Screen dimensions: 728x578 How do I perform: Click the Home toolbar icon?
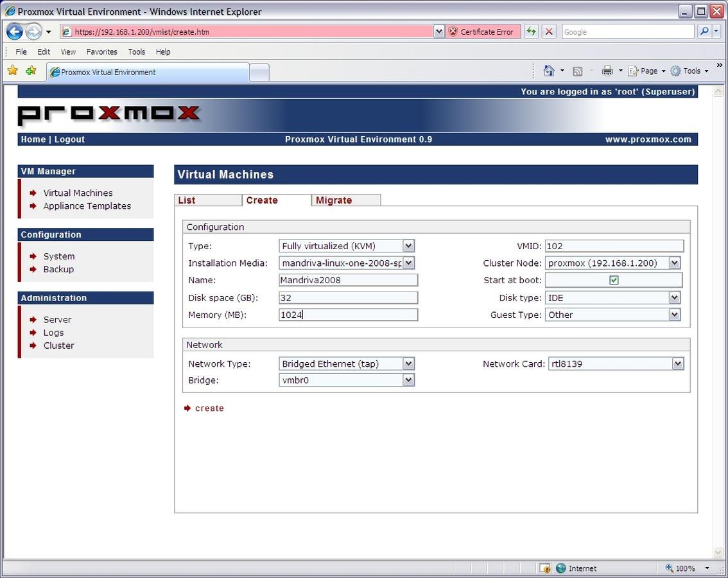click(x=549, y=71)
